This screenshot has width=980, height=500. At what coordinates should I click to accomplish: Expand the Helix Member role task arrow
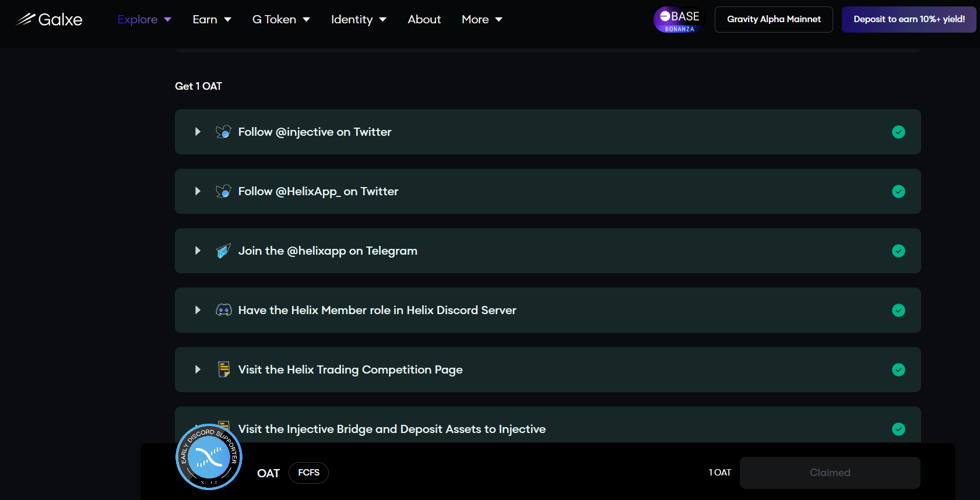click(198, 310)
